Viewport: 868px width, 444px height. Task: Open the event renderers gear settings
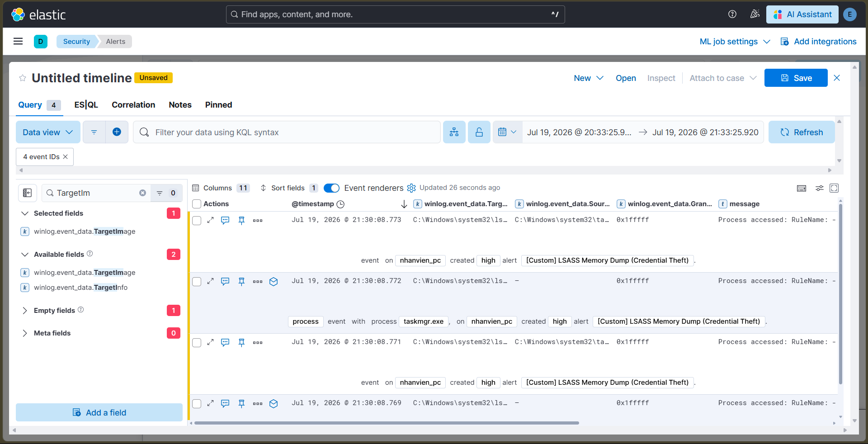(x=411, y=188)
